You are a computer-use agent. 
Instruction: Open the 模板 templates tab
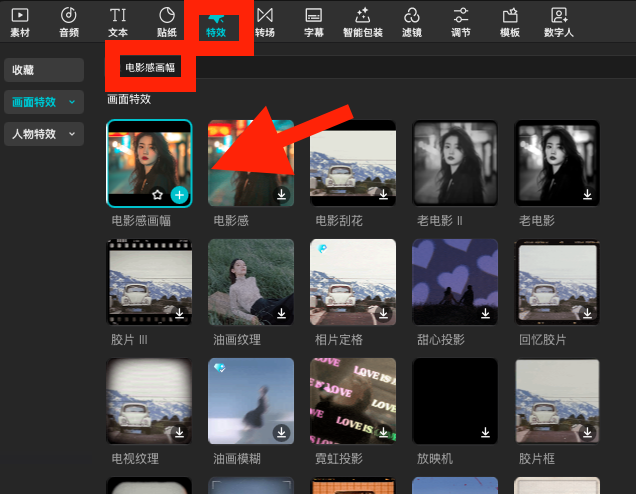[x=510, y=23]
